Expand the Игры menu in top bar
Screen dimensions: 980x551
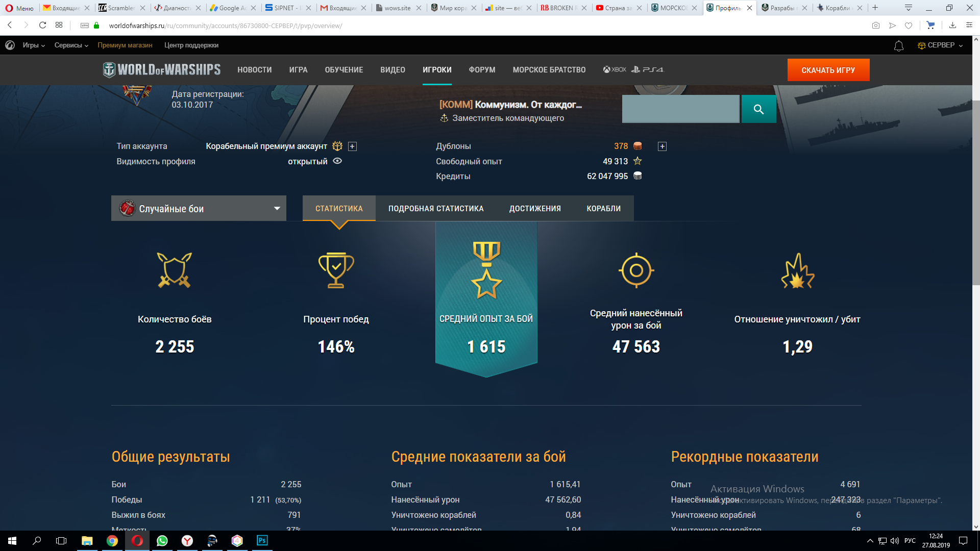34,45
